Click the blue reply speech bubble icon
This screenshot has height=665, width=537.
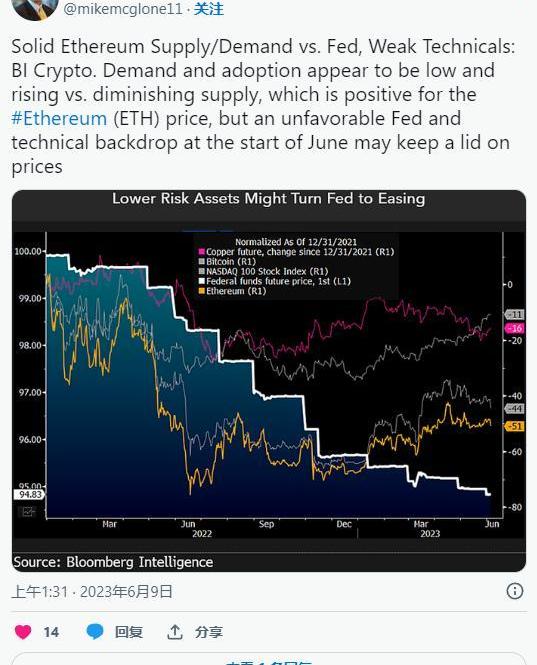(95, 631)
